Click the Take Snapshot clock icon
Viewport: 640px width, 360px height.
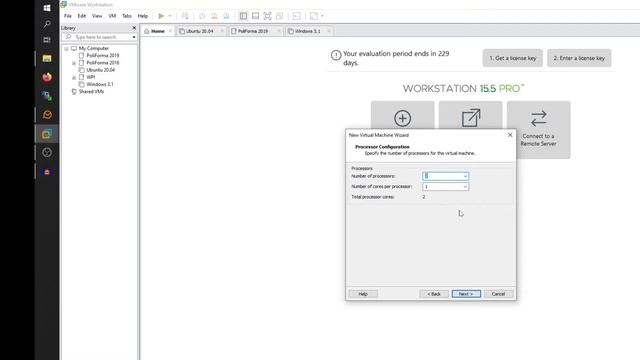pos(202,16)
